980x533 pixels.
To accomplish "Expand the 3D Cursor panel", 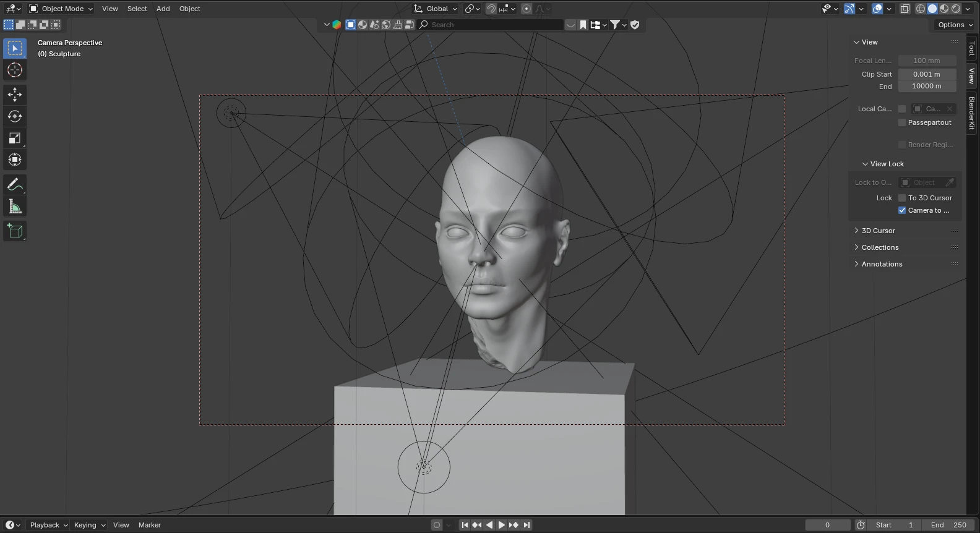I will point(878,231).
